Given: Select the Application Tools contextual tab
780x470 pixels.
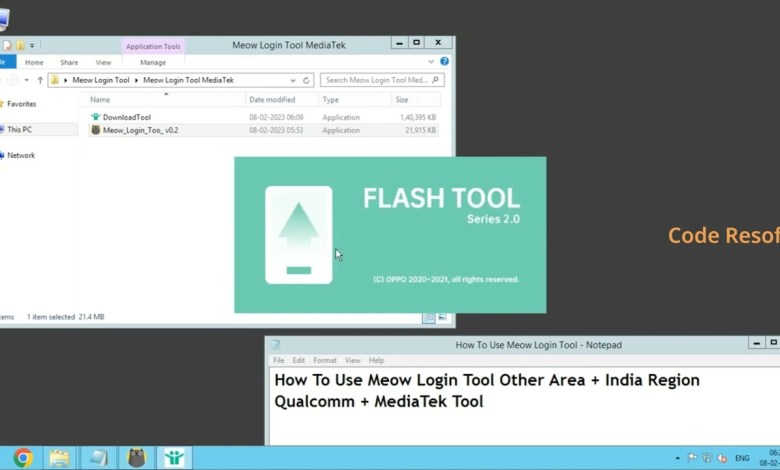Looking at the screenshot, I should (x=153, y=46).
